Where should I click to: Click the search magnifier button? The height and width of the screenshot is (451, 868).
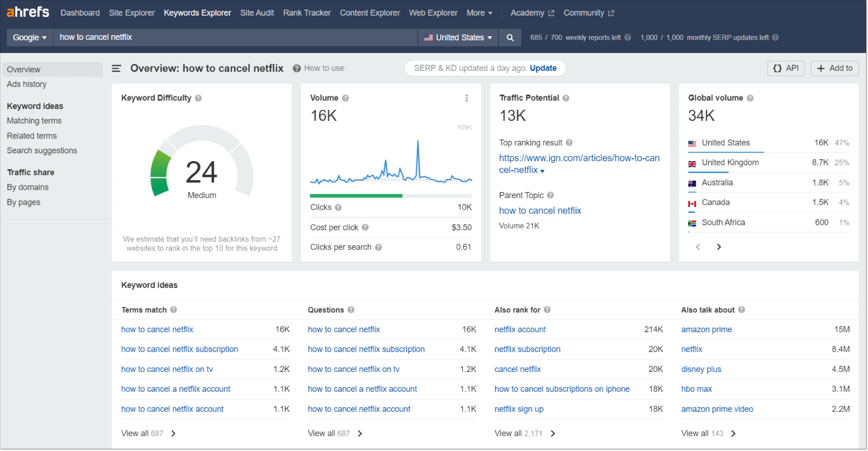[510, 37]
